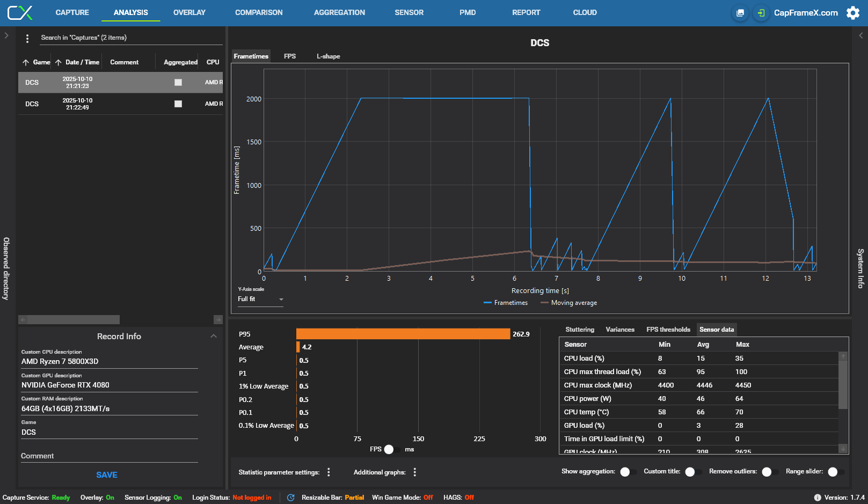Open the captures list three-dot menu
This screenshot has width=868, height=504.
27,39
